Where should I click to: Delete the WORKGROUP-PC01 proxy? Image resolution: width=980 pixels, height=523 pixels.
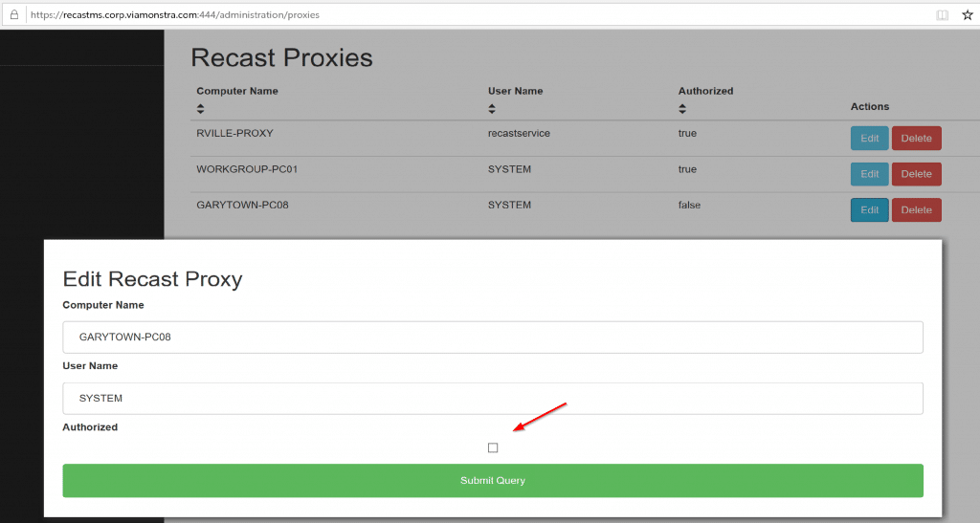coord(916,174)
